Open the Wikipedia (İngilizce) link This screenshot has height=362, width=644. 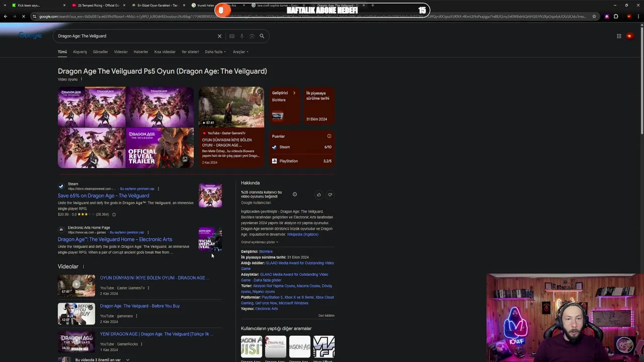coord(302,234)
